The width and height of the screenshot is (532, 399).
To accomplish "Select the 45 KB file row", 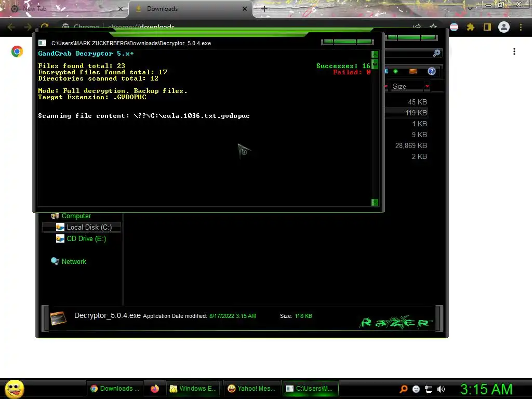I will (417, 102).
